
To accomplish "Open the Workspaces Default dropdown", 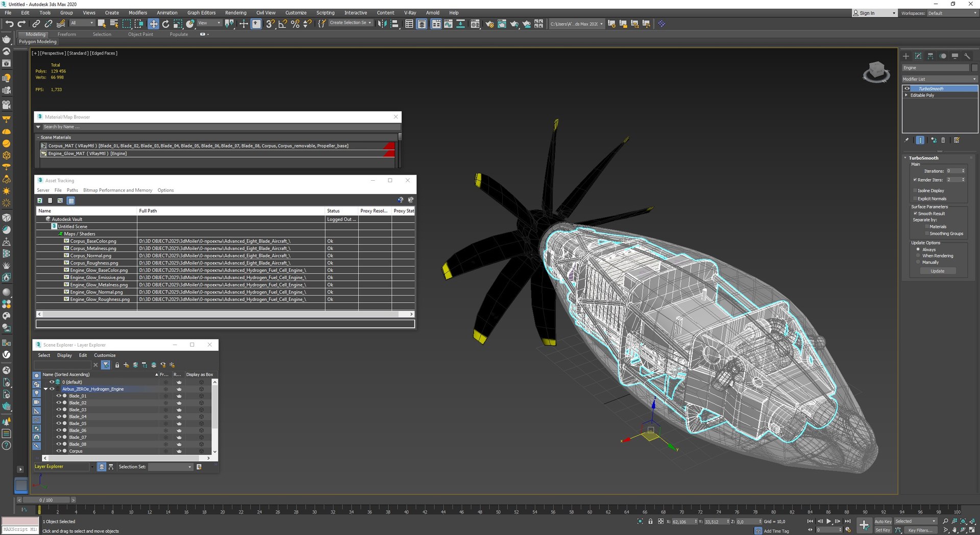I will (952, 13).
